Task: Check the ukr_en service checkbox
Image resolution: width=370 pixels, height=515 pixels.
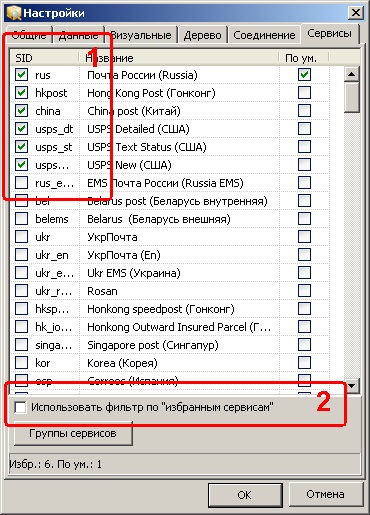Action: click(x=22, y=254)
